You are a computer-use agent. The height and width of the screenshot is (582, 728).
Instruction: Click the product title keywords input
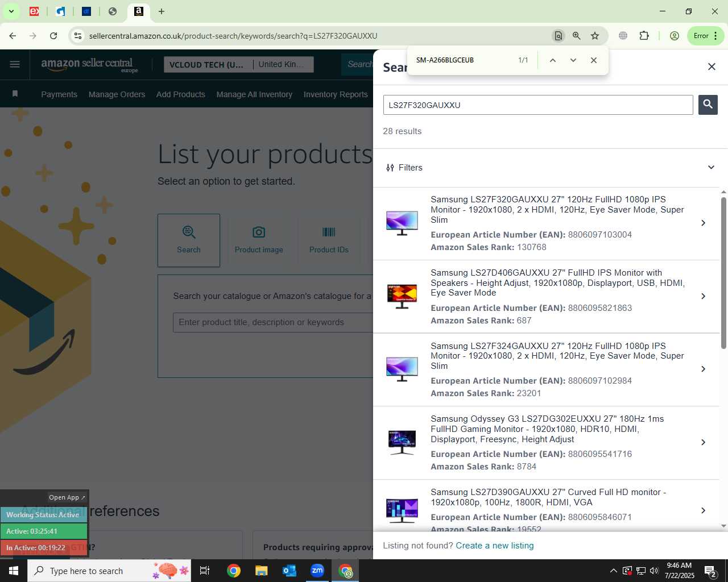point(273,322)
